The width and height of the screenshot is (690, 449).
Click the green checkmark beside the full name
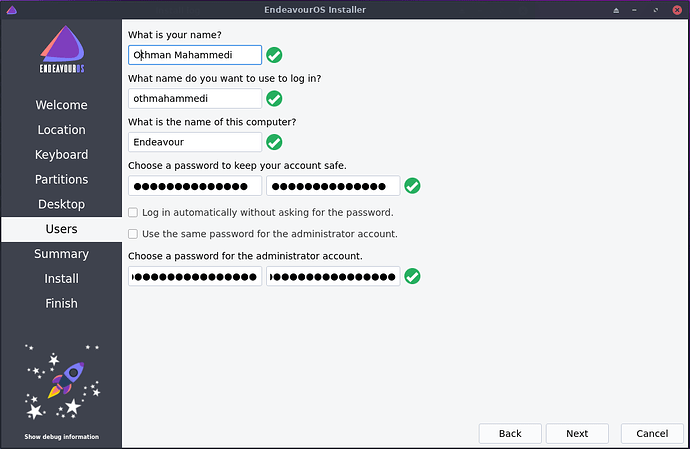click(274, 55)
